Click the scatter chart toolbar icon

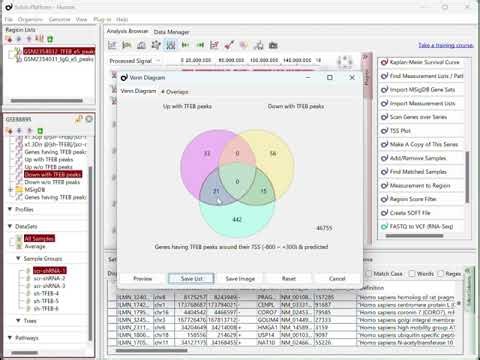pos(215,45)
